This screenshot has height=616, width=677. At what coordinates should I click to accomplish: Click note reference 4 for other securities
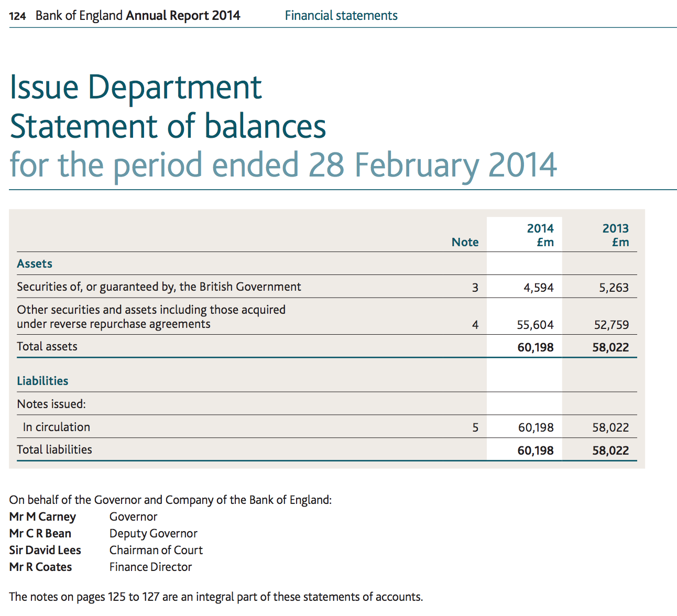475,325
